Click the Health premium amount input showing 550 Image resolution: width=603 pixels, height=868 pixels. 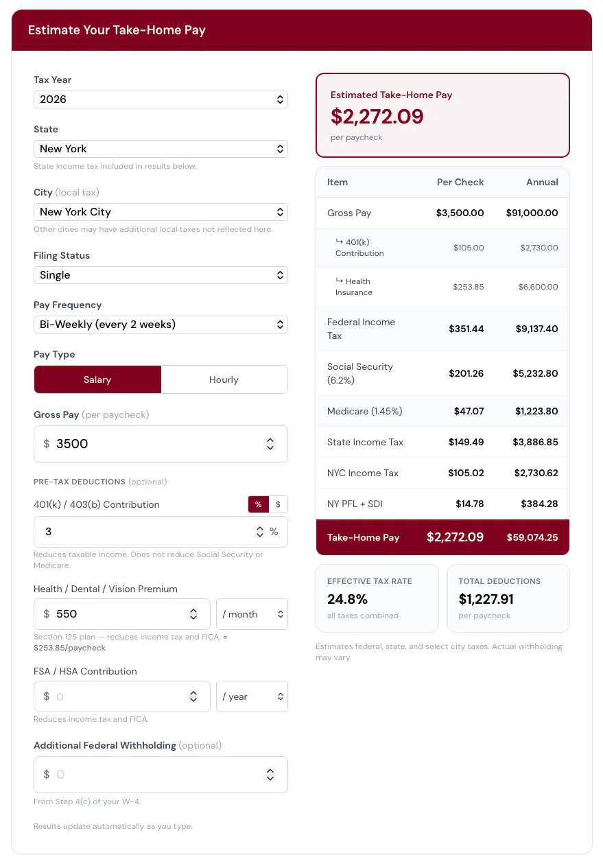tap(121, 614)
